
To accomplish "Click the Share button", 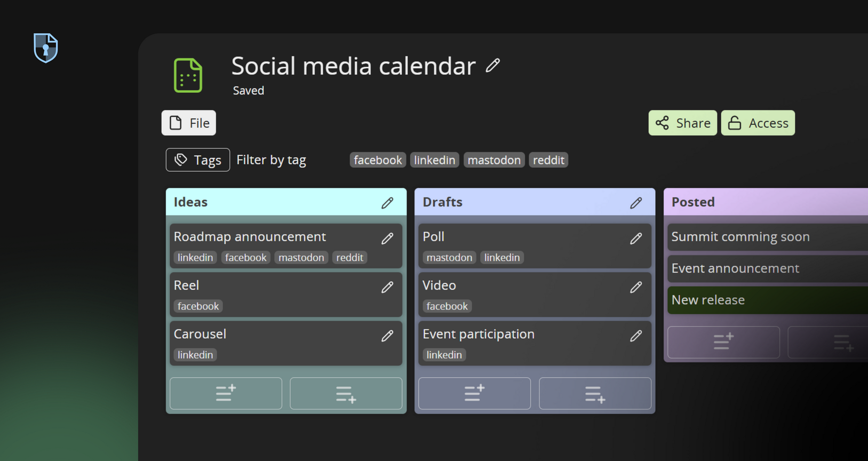I will tap(682, 123).
